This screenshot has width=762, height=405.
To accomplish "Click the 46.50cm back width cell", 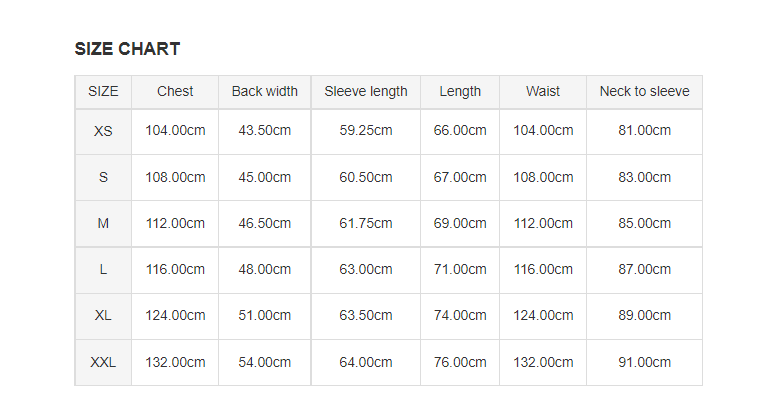I will coord(264,224).
